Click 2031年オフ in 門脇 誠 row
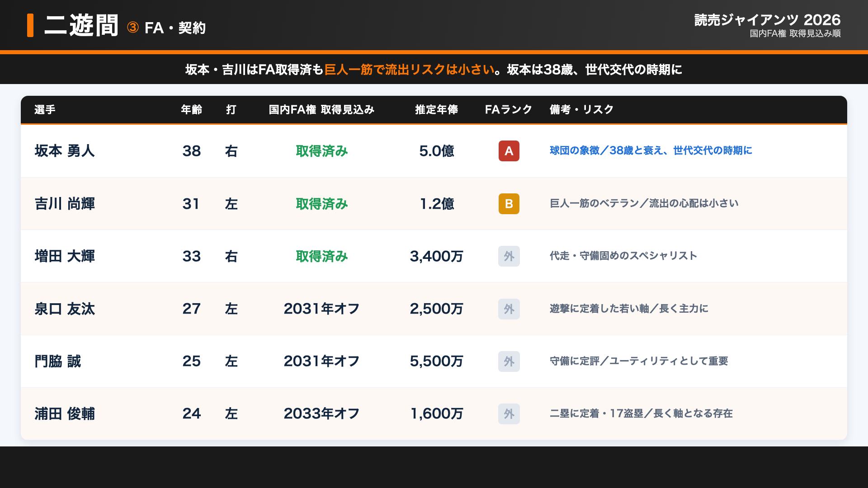Viewport: 868px width, 488px height. pos(322,361)
